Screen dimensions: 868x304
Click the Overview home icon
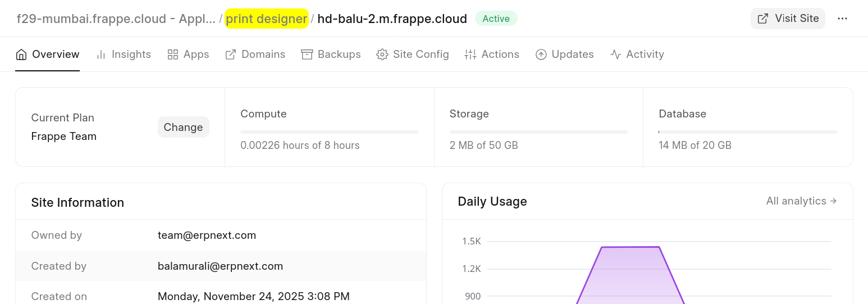click(21, 55)
